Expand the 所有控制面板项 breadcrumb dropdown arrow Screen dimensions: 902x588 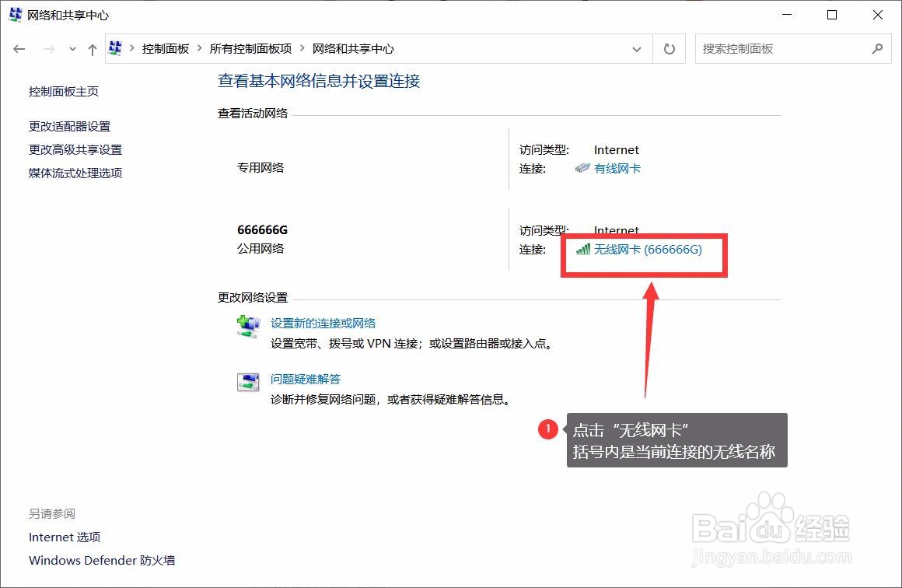pos(300,48)
